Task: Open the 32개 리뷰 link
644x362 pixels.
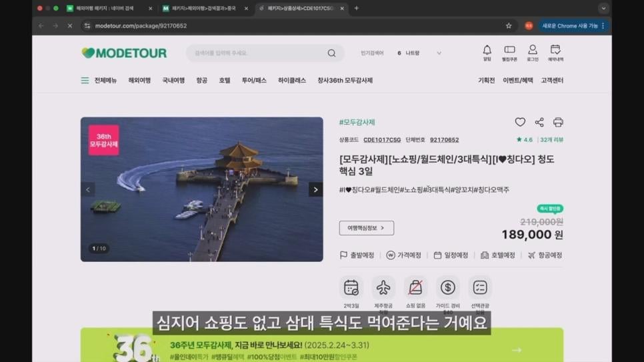Action: pyautogui.click(x=552, y=140)
